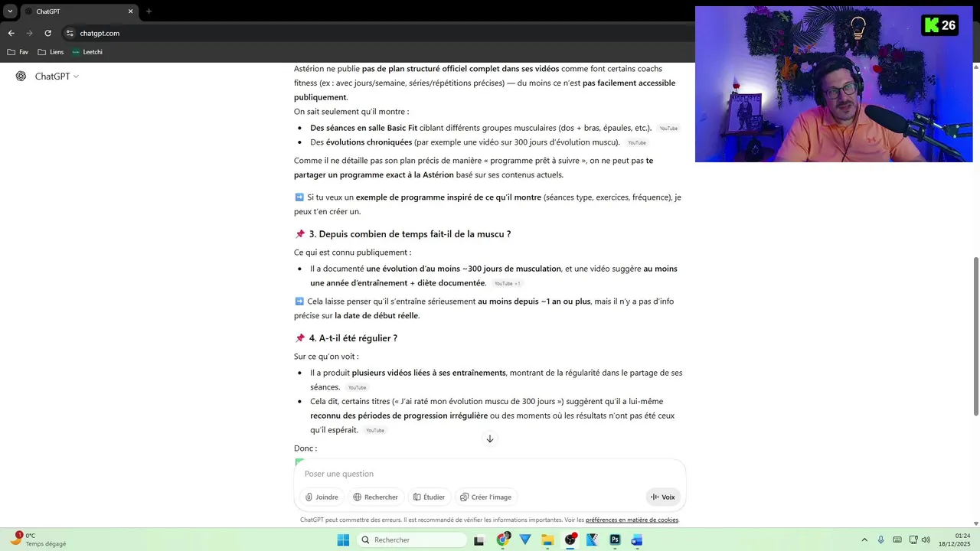Screen dimensions: 980x551
Task: Click the page vertical scrollbar thumb
Action: coord(975,337)
